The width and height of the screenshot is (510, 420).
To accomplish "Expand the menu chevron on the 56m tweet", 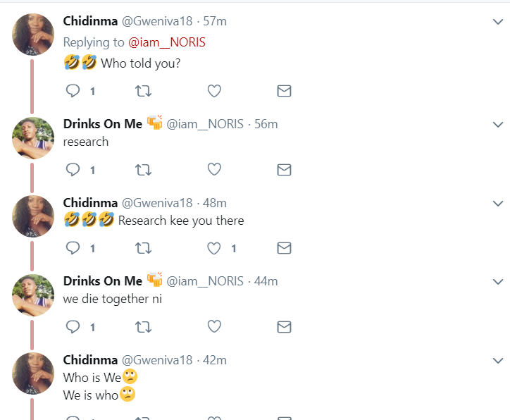I will tap(497, 125).
